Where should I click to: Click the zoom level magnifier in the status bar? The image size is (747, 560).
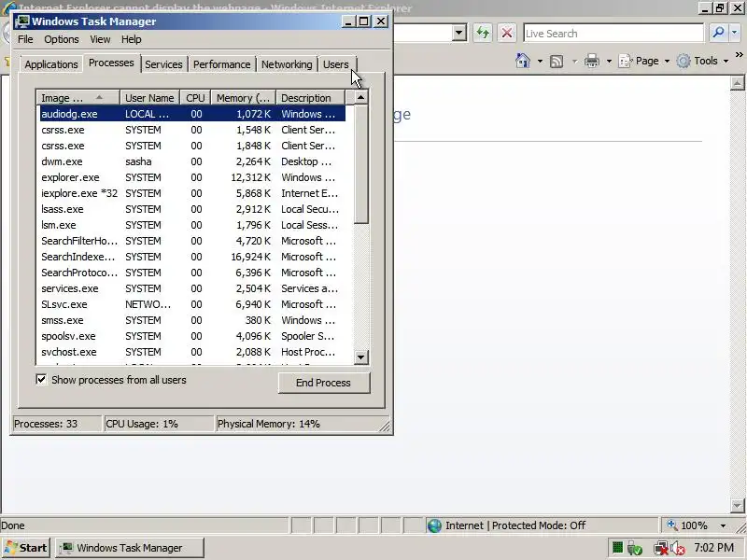[672, 525]
